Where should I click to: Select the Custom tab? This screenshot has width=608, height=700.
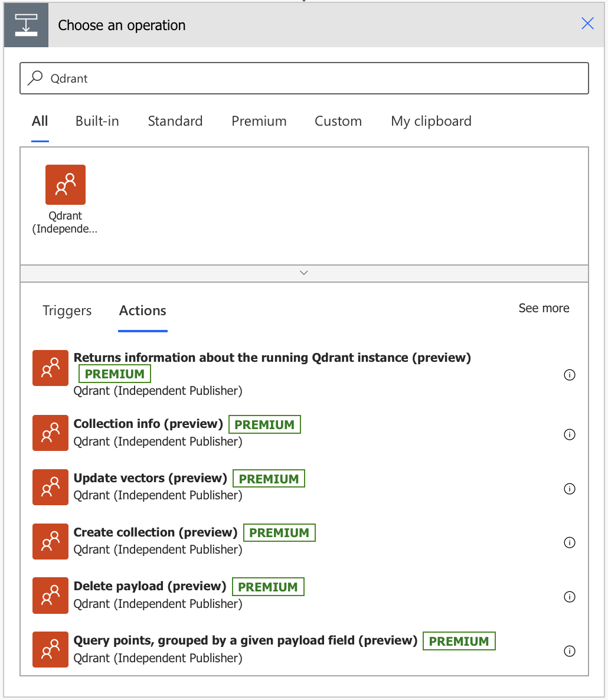[x=338, y=121]
